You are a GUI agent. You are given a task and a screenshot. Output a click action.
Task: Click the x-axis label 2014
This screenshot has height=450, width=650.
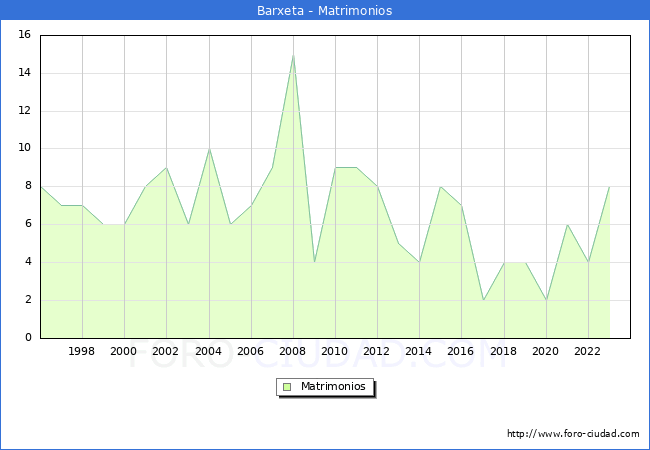tap(419, 351)
